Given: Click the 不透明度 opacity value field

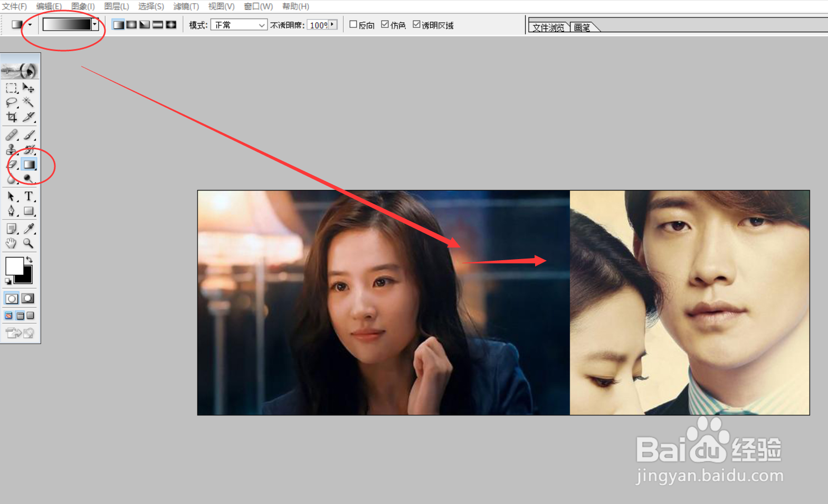Looking at the screenshot, I should click(x=318, y=25).
